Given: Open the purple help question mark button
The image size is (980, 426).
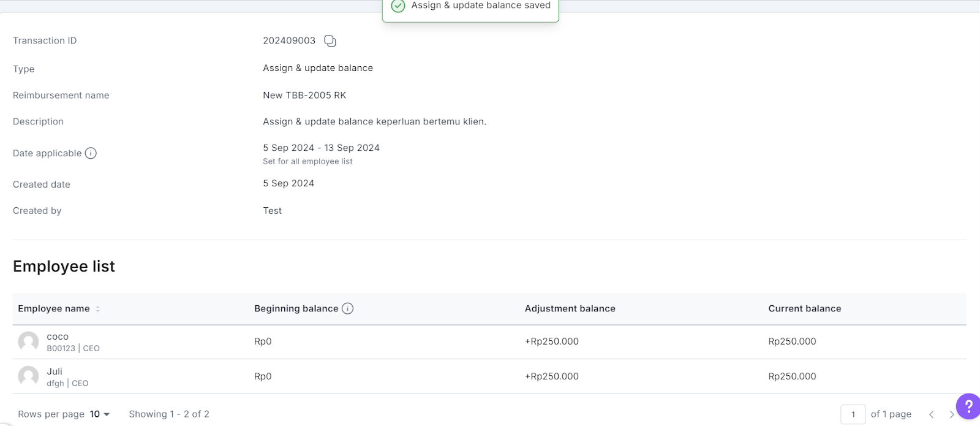Looking at the screenshot, I should click(x=968, y=406).
